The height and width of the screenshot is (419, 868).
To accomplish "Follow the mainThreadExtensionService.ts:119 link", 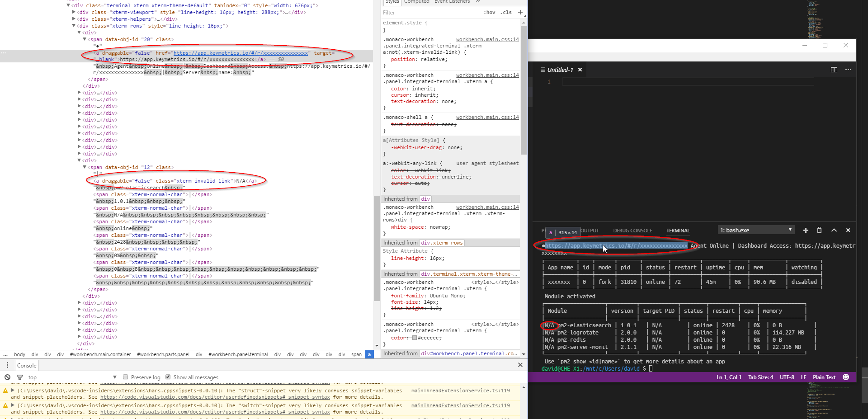I will (x=461, y=391).
